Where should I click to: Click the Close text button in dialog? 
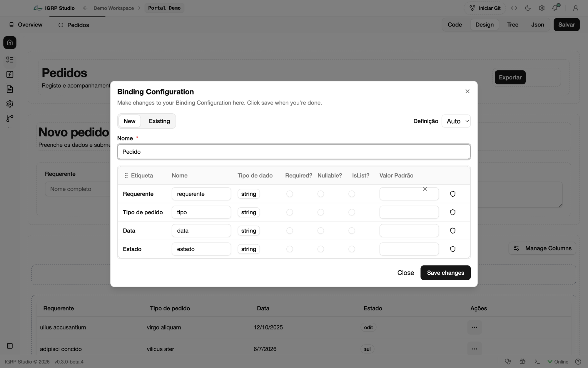coord(406,273)
